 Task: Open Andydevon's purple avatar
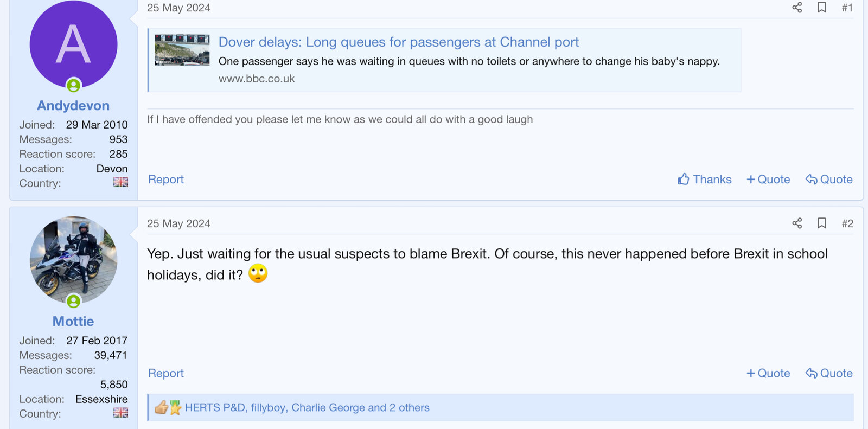point(73,44)
